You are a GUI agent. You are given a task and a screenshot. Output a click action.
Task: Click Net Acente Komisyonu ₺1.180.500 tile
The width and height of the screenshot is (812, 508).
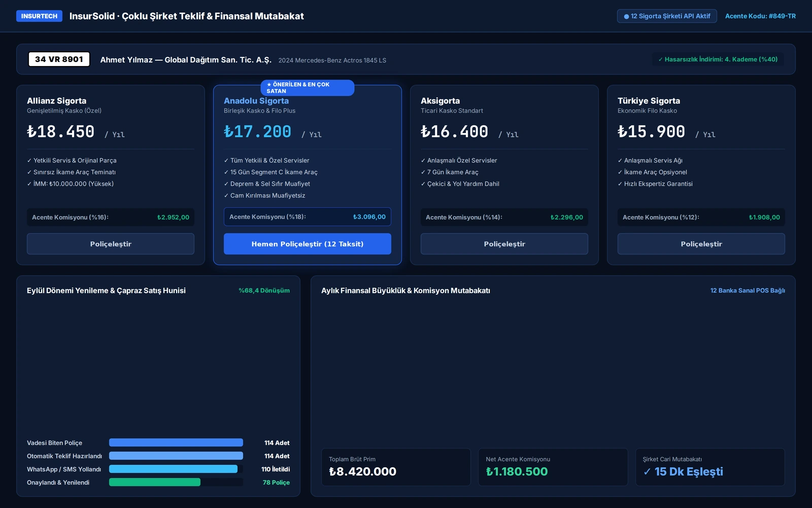point(553,467)
